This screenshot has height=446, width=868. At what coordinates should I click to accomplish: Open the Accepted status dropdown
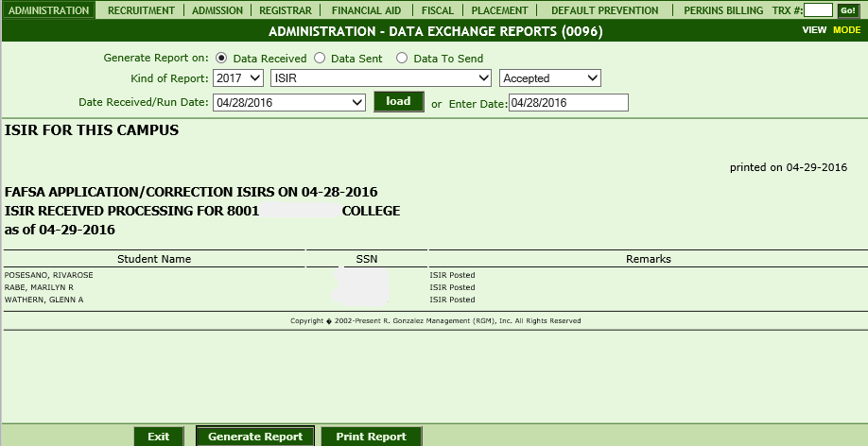coord(549,78)
